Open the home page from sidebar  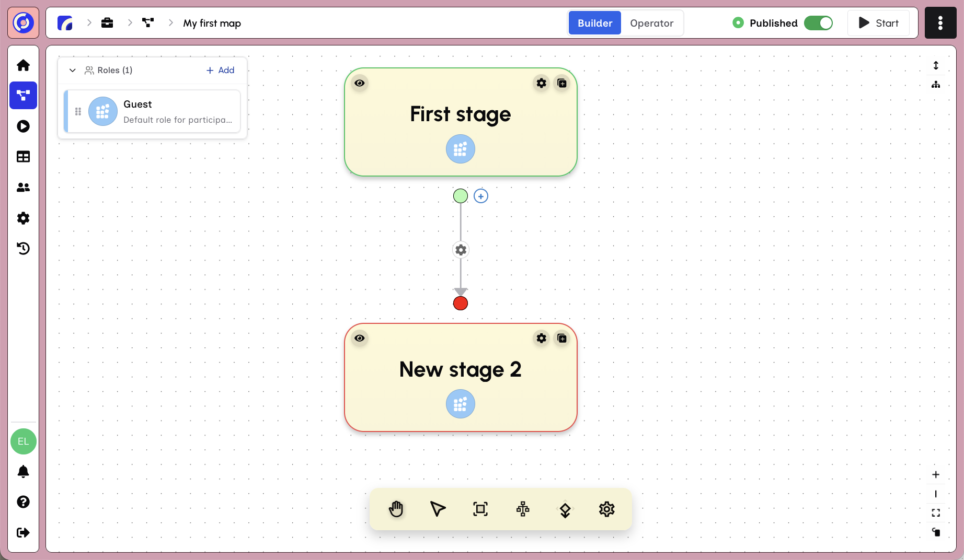(x=23, y=65)
